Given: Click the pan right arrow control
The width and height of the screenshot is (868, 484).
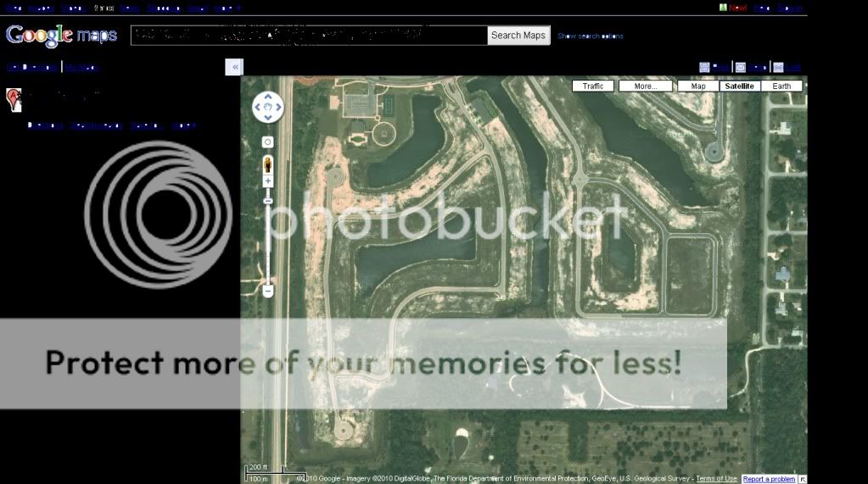Looking at the screenshot, I should tap(278, 108).
